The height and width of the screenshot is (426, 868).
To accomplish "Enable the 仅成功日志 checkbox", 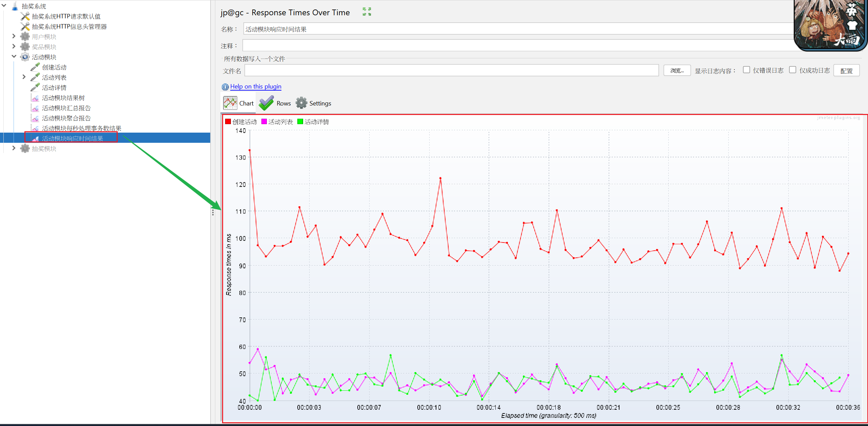I will pos(792,70).
